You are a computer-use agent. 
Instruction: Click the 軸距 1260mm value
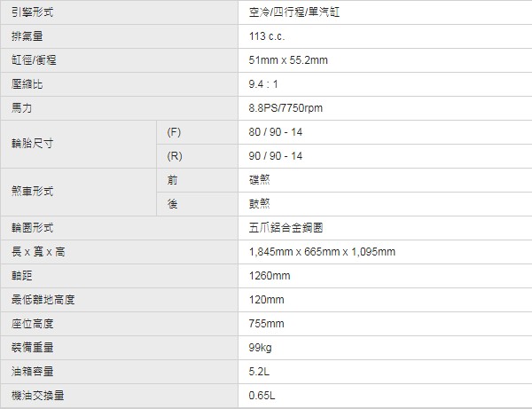(x=270, y=276)
